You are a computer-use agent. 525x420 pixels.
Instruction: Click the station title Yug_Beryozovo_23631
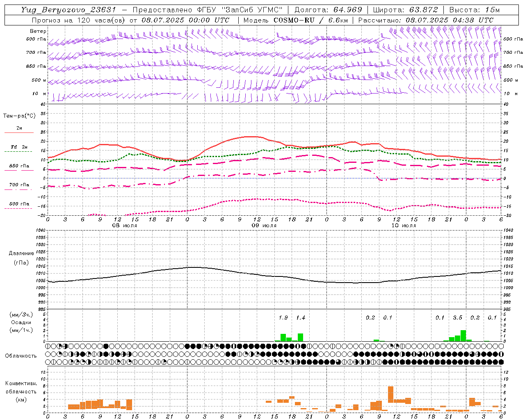pos(68,10)
